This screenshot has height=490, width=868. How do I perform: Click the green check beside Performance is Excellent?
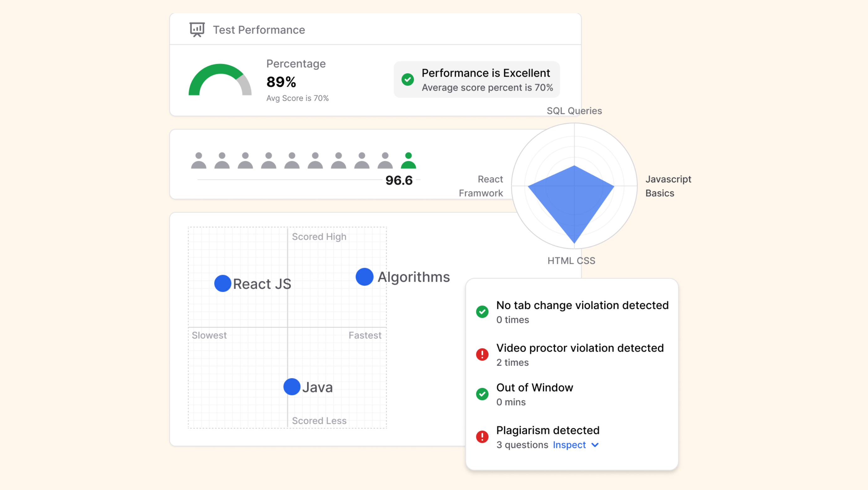click(408, 80)
